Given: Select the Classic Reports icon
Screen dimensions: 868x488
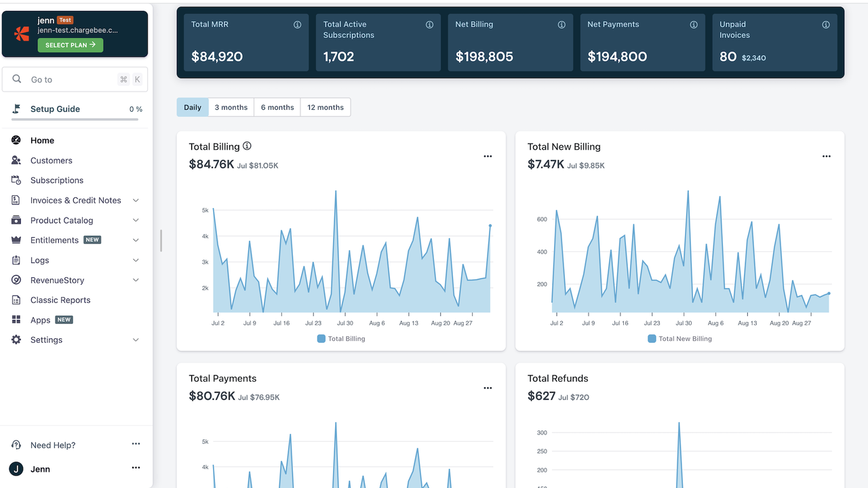Looking at the screenshot, I should click(16, 300).
